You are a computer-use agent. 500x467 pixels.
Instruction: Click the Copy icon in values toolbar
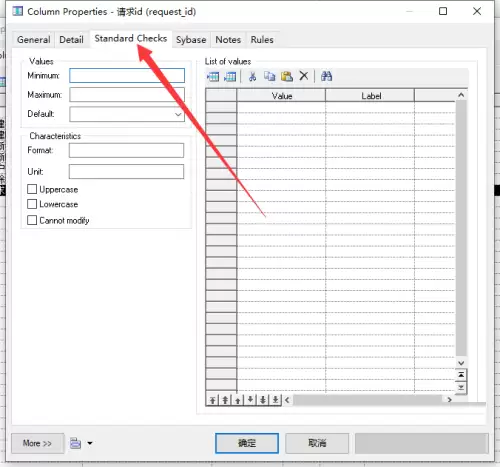coord(270,76)
